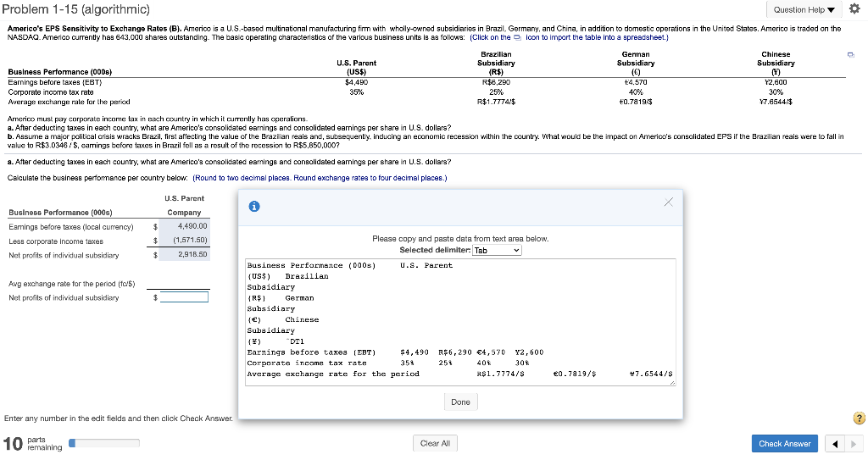Click the earnings before taxes 4,490.00 field

pyautogui.click(x=184, y=226)
